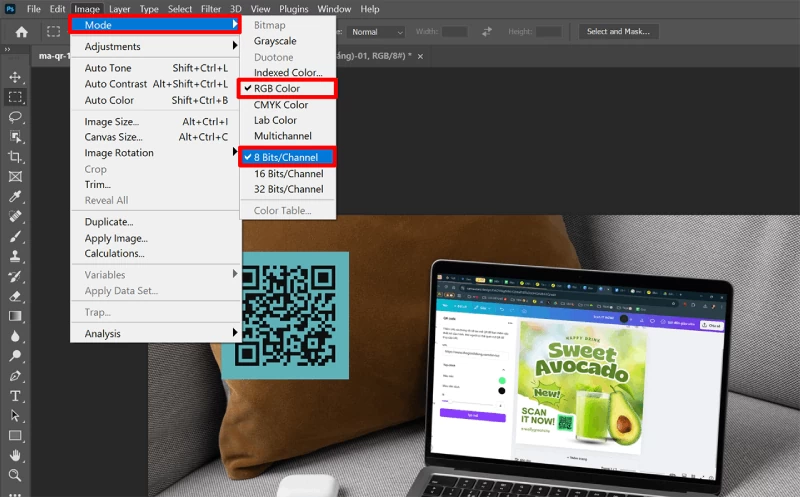Select the Hand tool
Image resolution: width=800 pixels, height=497 pixels.
coord(15,455)
